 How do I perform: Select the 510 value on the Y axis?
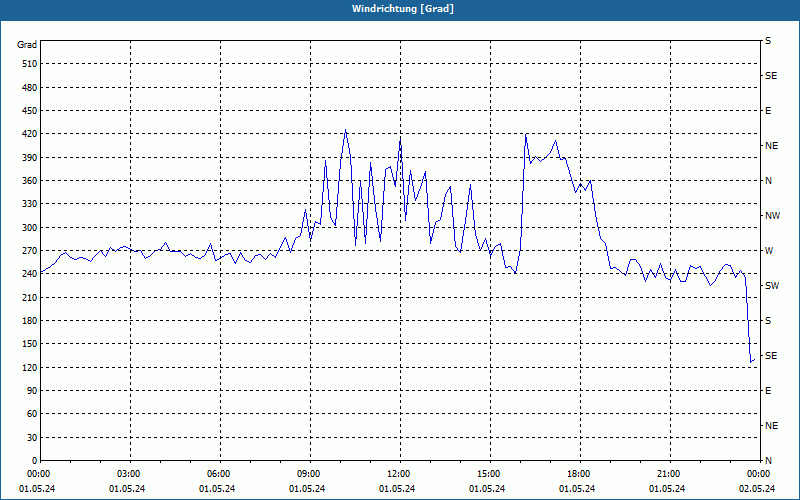(x=29, y=64)
